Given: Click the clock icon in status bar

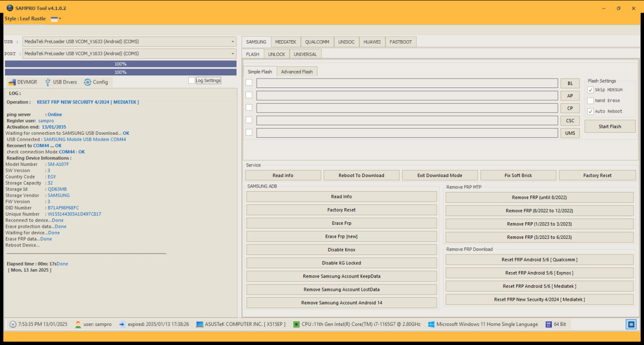Looking at the screenshot, I should click(13, 324).
